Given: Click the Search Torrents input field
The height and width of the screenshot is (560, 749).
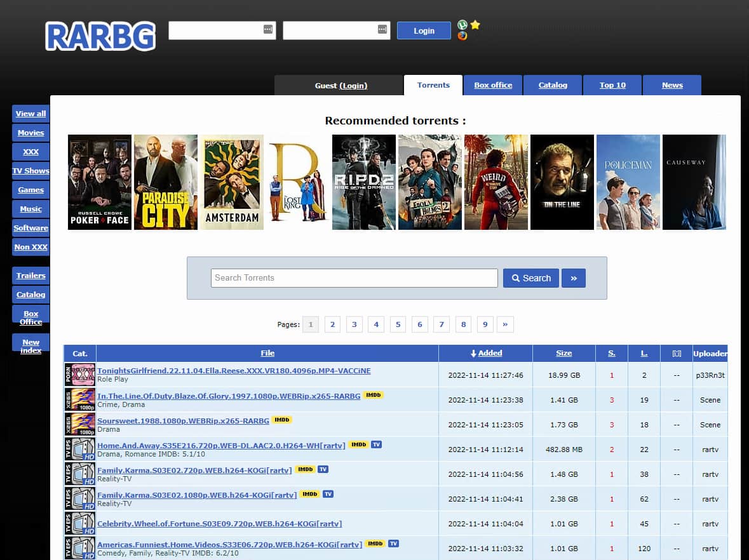Looking at the screenshot, I should tap(354, 278).
